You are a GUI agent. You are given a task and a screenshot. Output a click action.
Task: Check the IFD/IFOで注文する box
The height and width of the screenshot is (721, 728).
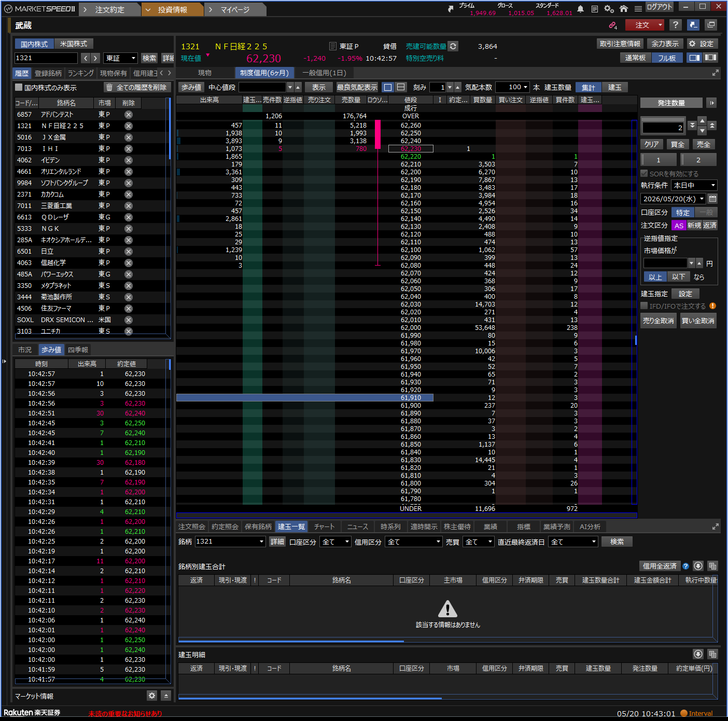pos(644,306)
